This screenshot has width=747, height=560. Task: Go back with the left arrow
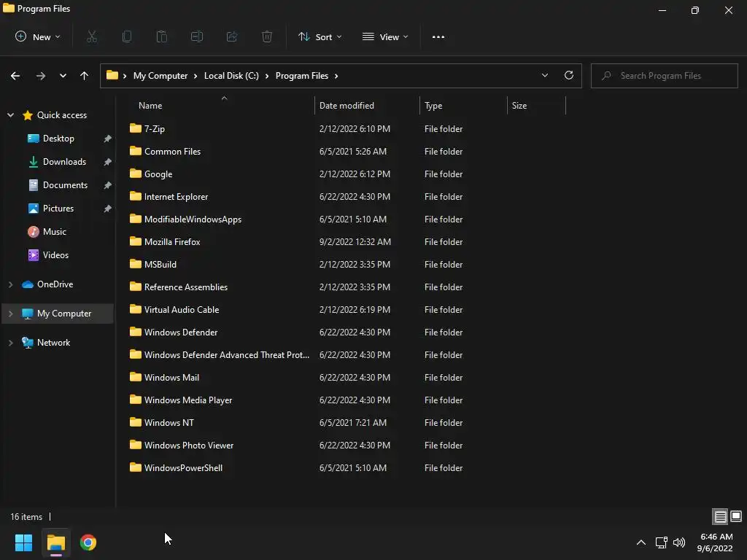point(15,76)
